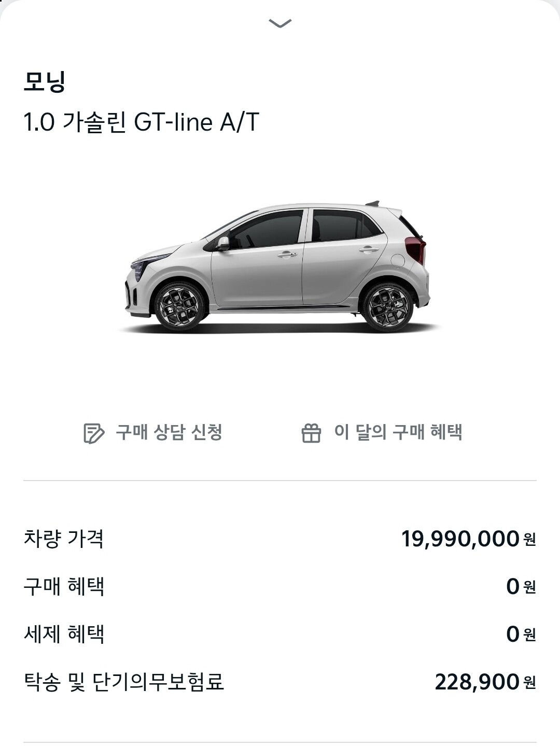Select the 차량 가격 row label
Viewport: 560px width, 747px height.
click(x=64, y=539)
